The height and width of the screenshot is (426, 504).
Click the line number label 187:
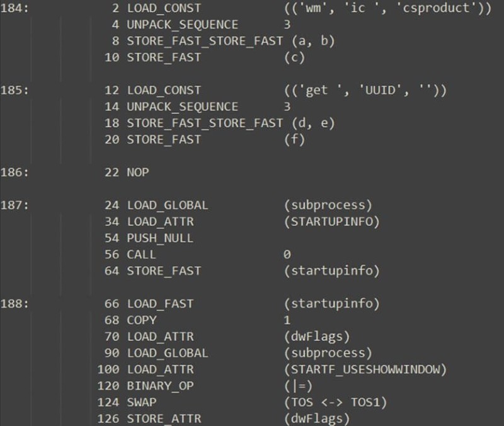[x=15, y=205]
